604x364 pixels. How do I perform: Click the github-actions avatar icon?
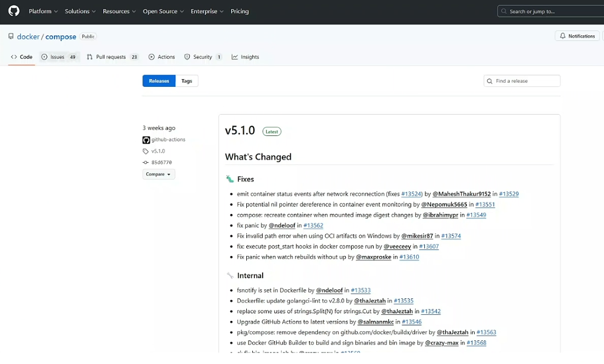pos(146,140)
